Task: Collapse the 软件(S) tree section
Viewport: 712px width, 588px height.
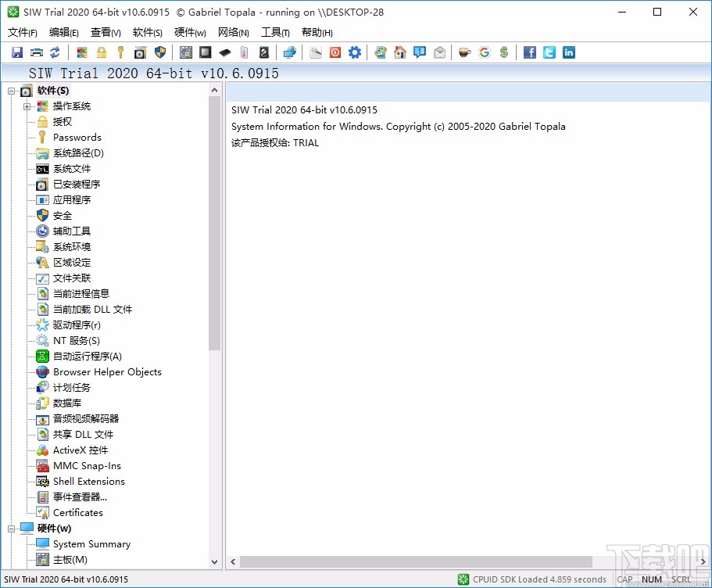Action: (x=11, y=91)
